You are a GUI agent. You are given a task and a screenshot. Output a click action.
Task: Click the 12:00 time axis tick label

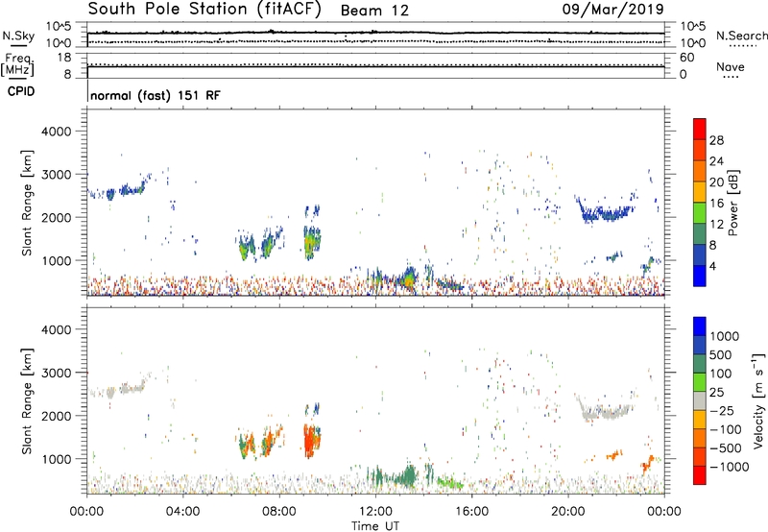[375, 512]
